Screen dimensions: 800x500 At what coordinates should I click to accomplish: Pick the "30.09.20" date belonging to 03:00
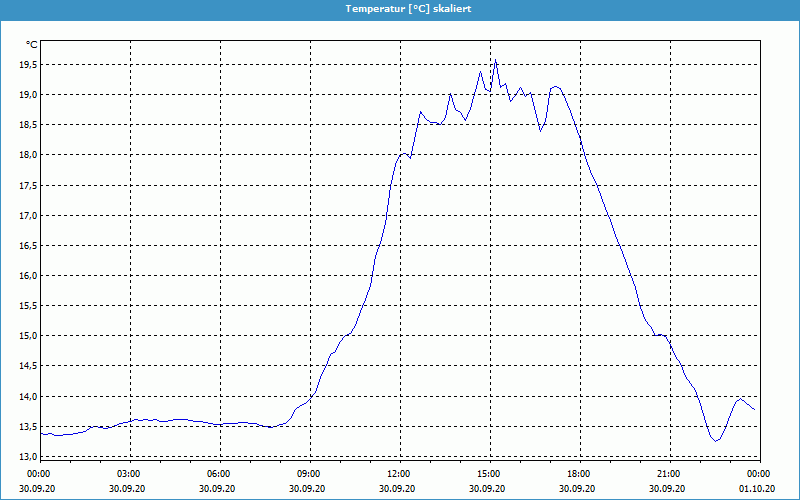click(127, 489)
